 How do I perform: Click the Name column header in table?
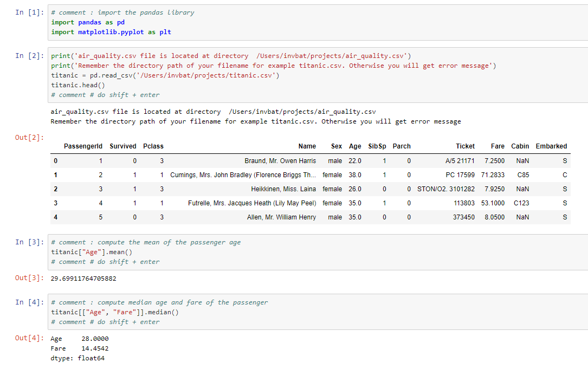(307, 146)
